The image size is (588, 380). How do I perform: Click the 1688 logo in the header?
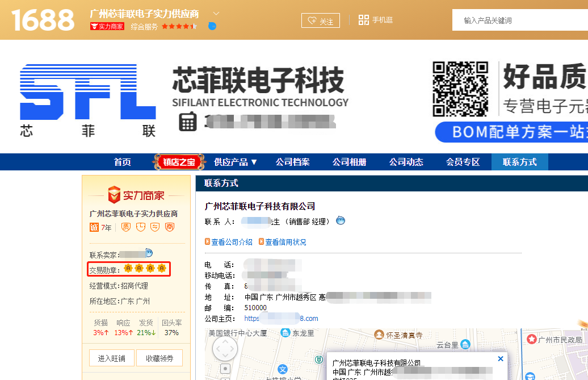pyautogui.click(x=43, y=20)
